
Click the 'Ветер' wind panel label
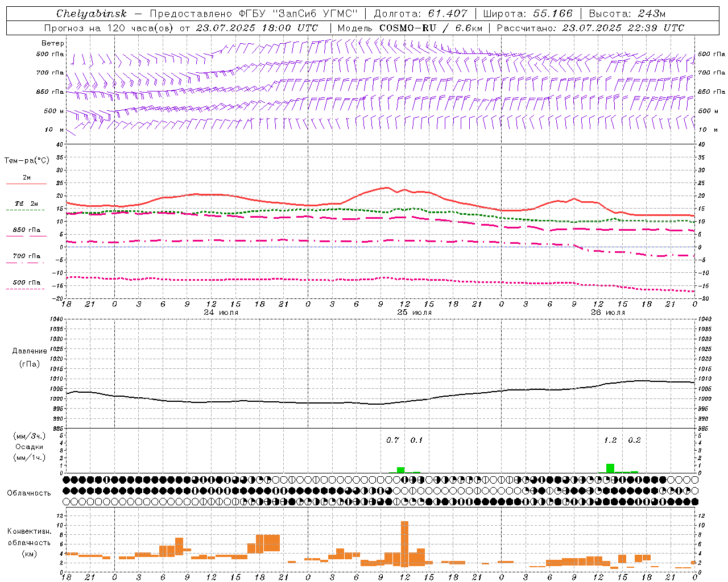tap(53, 43)
